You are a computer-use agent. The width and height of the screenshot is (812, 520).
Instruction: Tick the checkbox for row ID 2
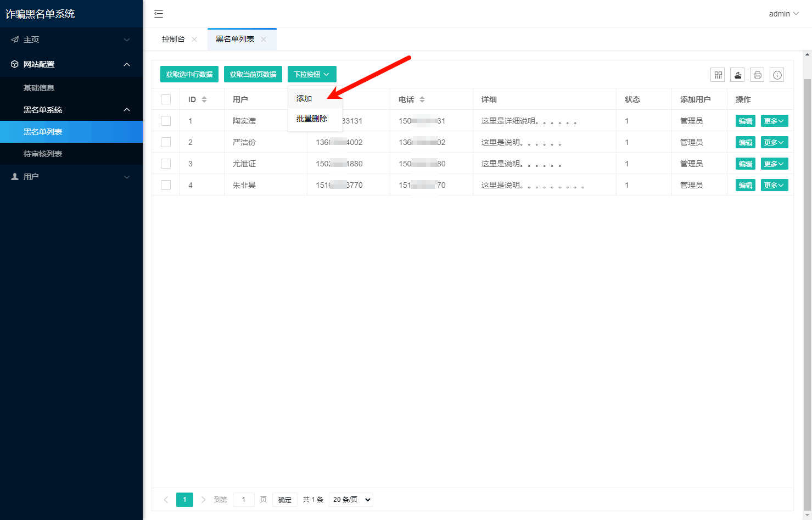pyautogui.click(x=166, y=142)
